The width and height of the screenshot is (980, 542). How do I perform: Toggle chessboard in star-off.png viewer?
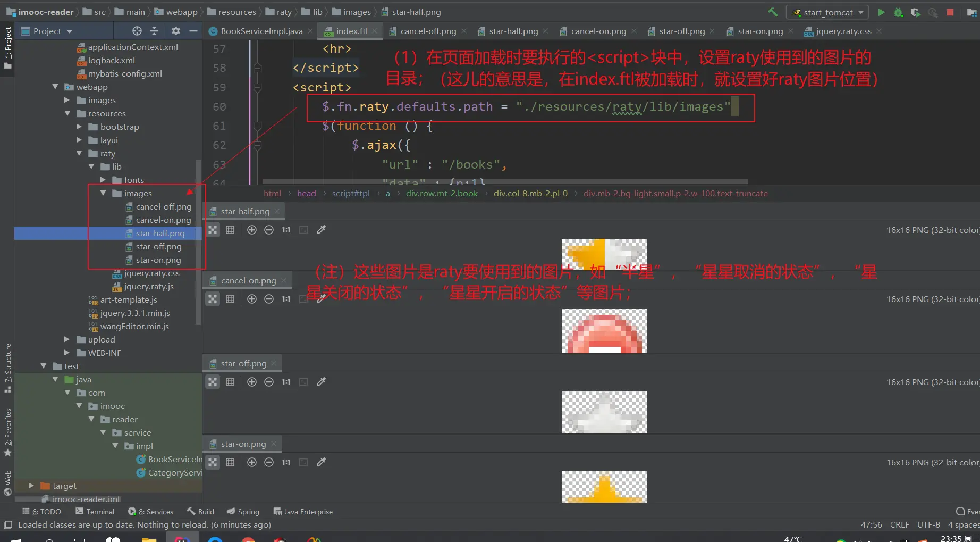[213, 382]
